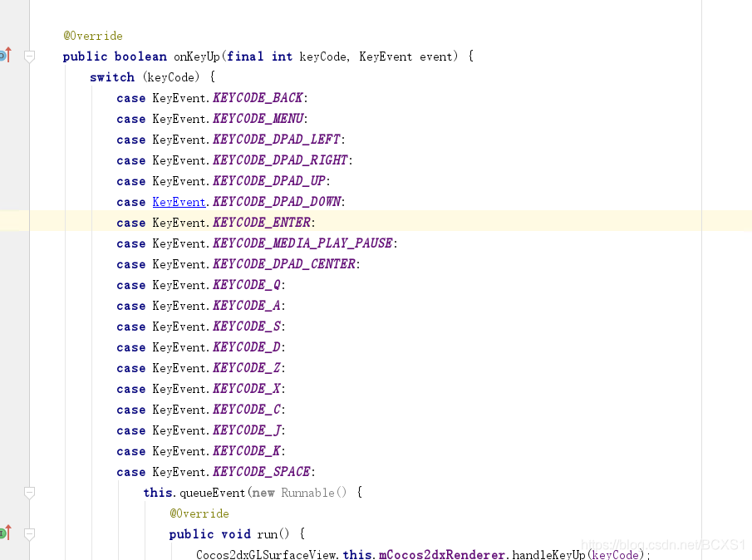Follow the underlined KeyEvent link
752x560 pixels.
coord(179,202)
